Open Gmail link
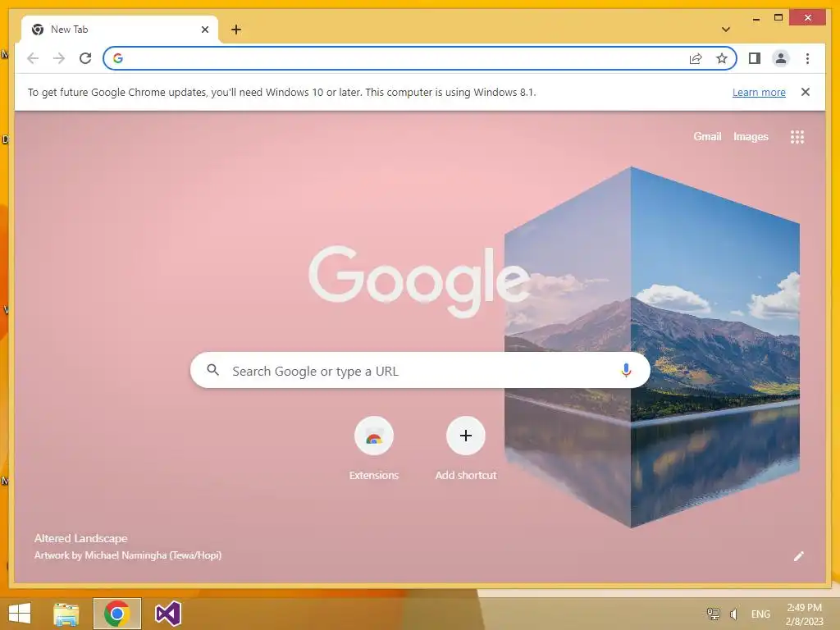 point(707,137)
